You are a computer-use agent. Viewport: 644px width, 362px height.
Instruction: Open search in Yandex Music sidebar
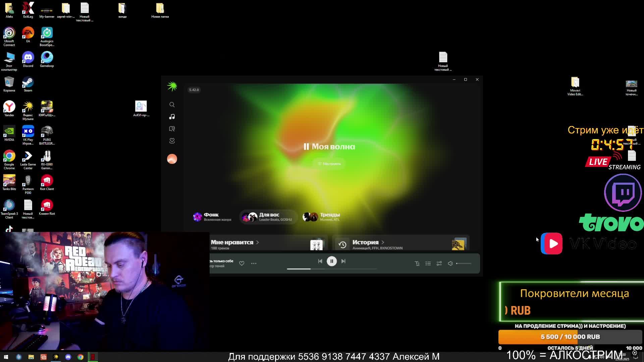pos(172,105)
